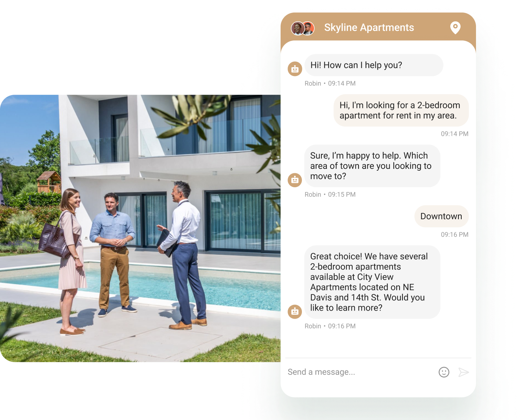Click the paper plane send icon
The image size is (523, 420).
(464, 372)
